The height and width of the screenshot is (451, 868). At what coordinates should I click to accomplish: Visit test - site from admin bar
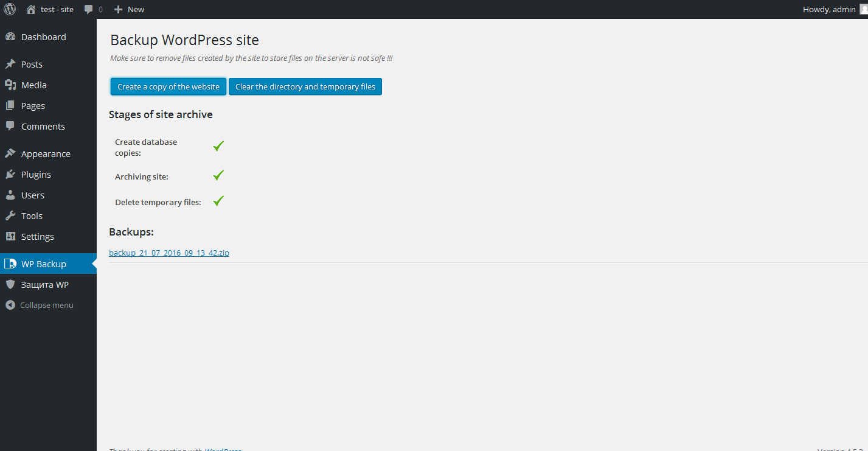(x=50, y=9)
